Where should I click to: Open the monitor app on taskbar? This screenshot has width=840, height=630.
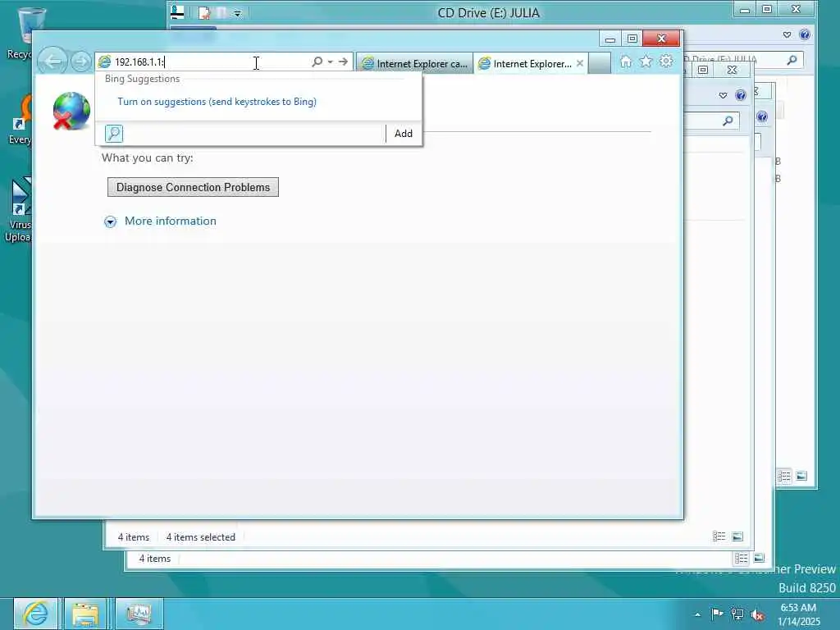[x=139, y=614]
